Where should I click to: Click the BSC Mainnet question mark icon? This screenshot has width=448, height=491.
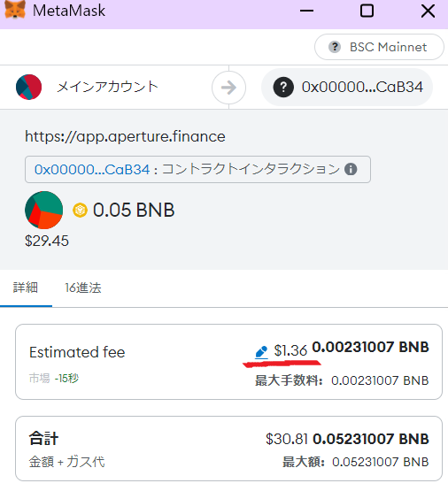(335, 47)
